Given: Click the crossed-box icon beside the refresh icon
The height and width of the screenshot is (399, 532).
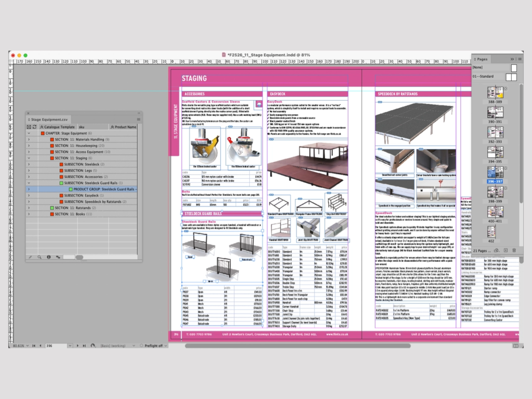Looking at the screenshot, I should 29,127.
